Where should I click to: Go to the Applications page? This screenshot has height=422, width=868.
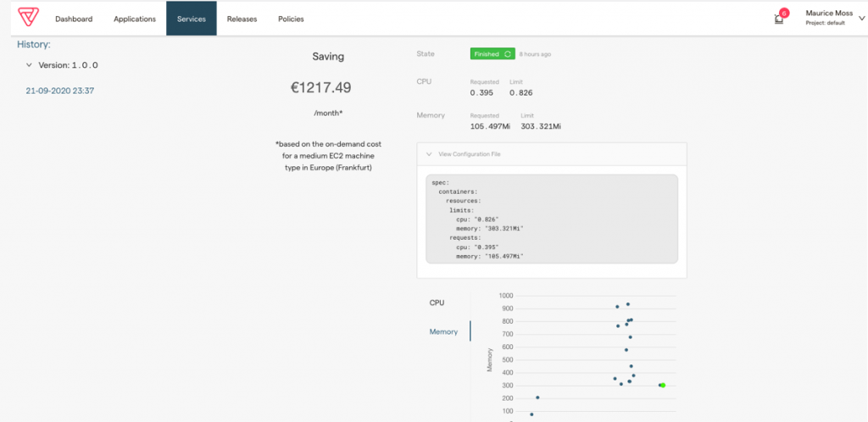tap(135, 19)
